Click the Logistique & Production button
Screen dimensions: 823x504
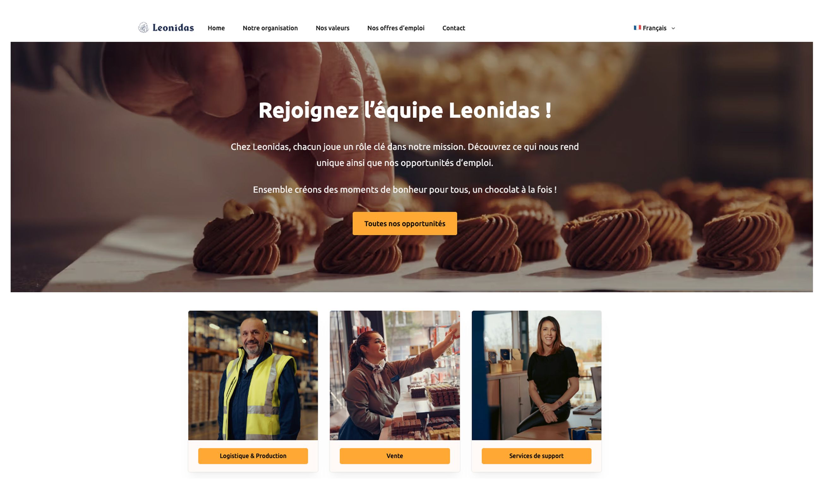[253, 456]
